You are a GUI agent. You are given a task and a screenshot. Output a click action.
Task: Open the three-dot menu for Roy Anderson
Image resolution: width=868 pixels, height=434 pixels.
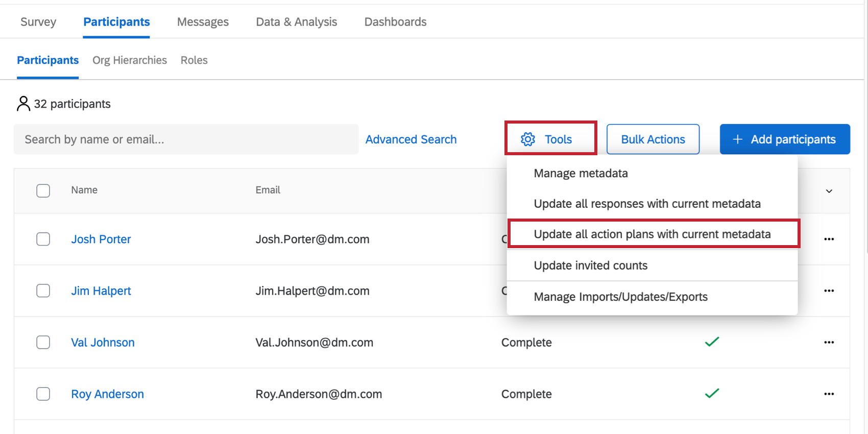tap(829, 394)
